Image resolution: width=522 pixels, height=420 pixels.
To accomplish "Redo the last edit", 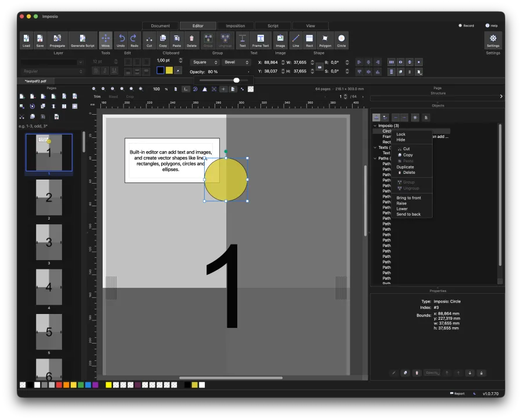I will (x=134, y=41).
